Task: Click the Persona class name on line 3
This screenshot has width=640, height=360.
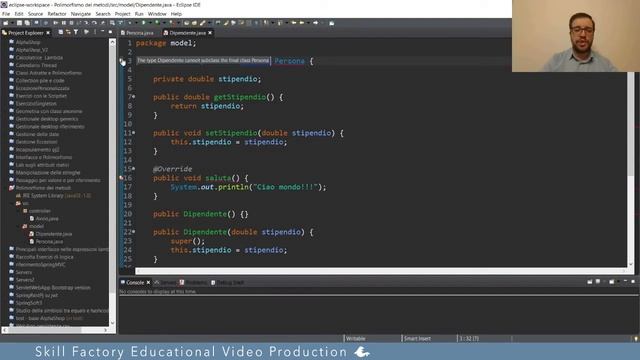Action: pyautogui.click(x=289, y=61)
